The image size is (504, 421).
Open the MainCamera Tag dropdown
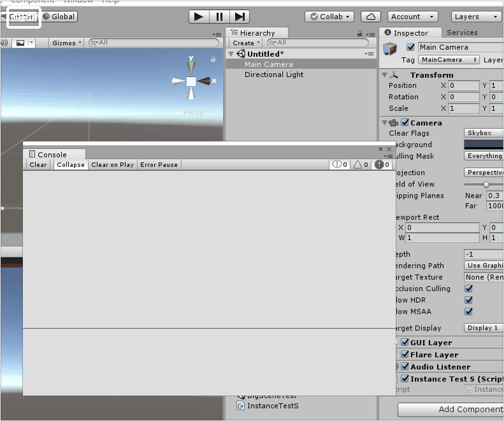(x=449, y=60)
